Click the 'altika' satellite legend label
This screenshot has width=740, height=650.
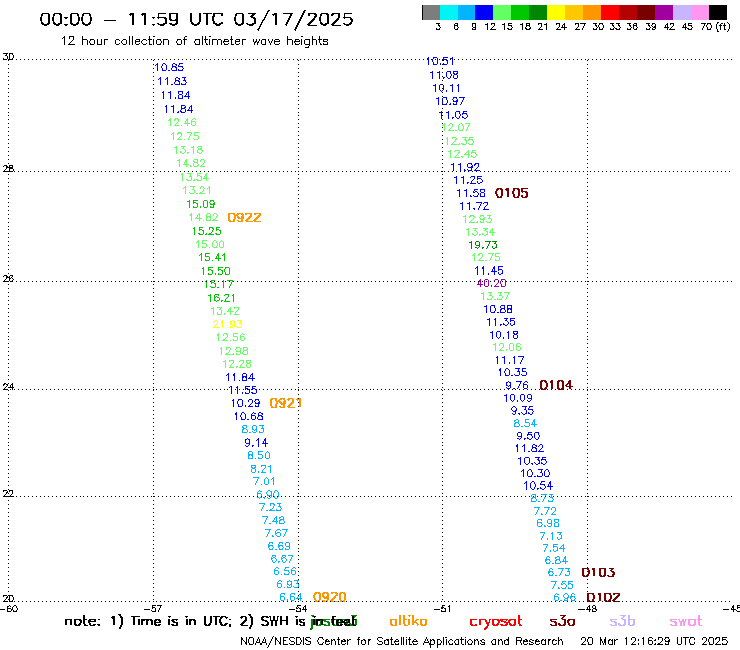408,621
